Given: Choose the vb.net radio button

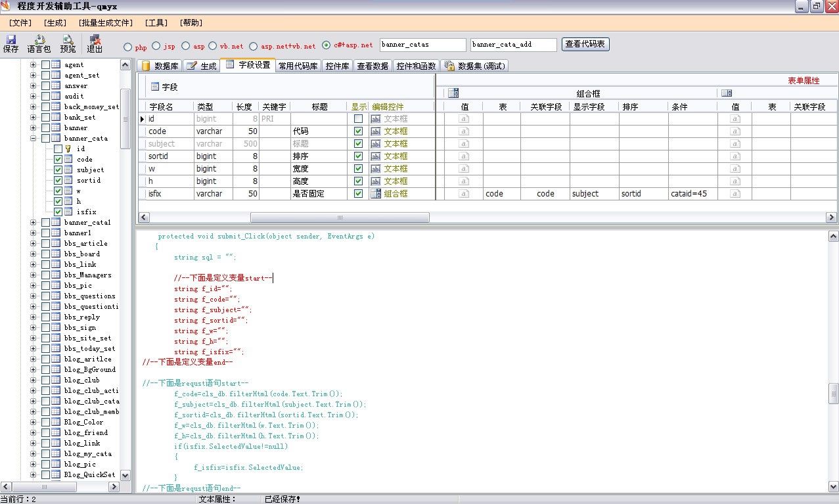Looking at the screenshot, I should (212, 46).
